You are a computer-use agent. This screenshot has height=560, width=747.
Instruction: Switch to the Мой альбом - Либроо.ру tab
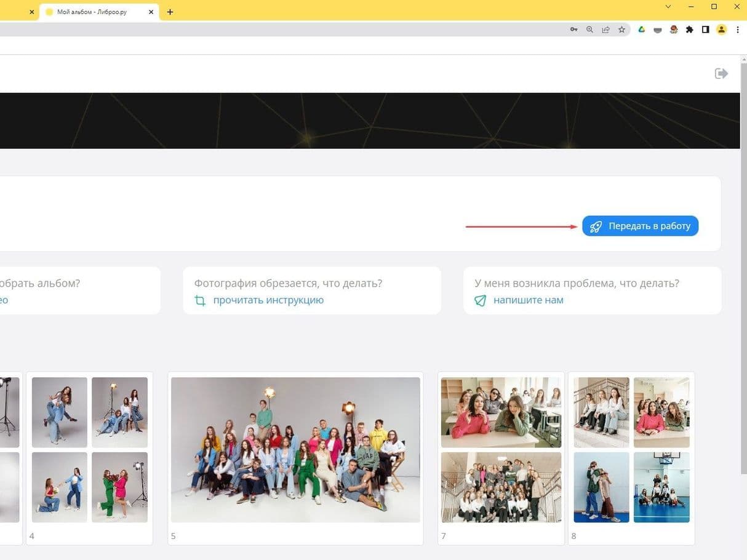coord(92,12)
